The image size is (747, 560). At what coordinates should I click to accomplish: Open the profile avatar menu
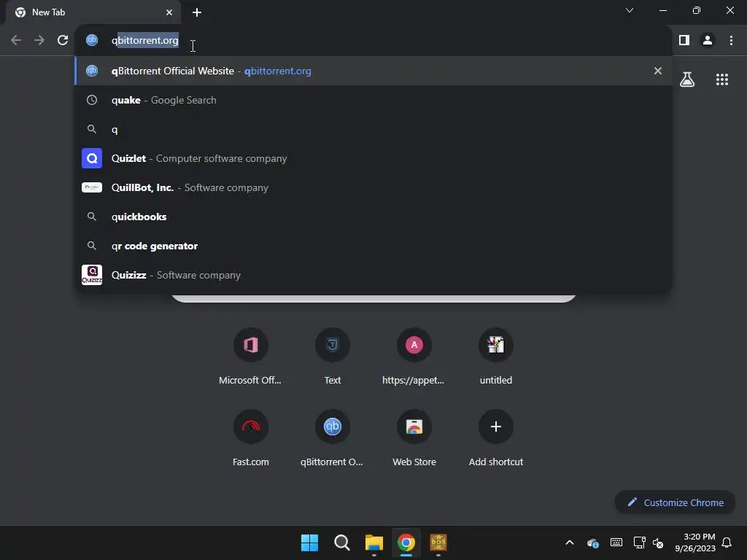point(708,41)
